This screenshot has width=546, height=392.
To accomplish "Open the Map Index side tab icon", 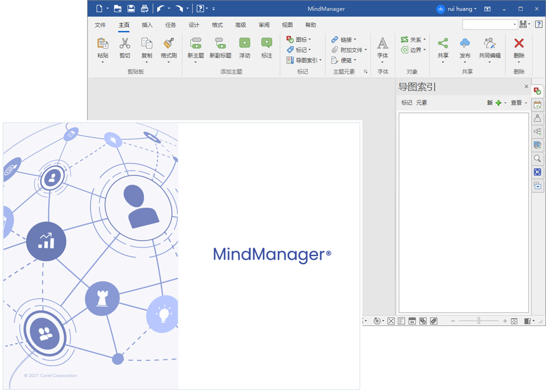I will (538, 91).
